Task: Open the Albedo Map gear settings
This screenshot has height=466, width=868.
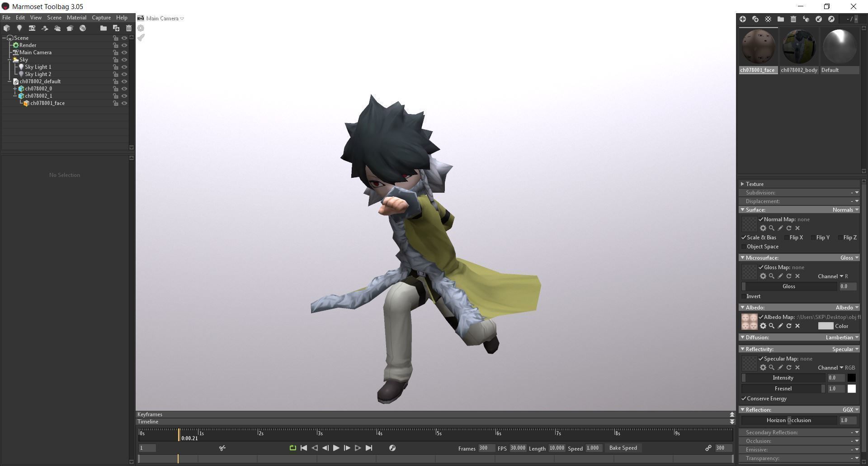Action: (x=763, y=326)
